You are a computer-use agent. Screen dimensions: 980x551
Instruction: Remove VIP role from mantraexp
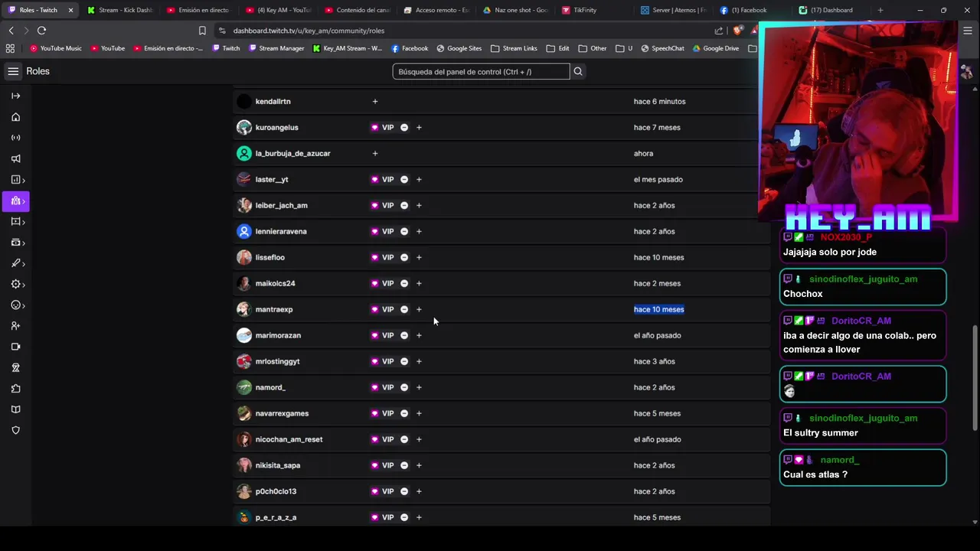pos(404,309)
